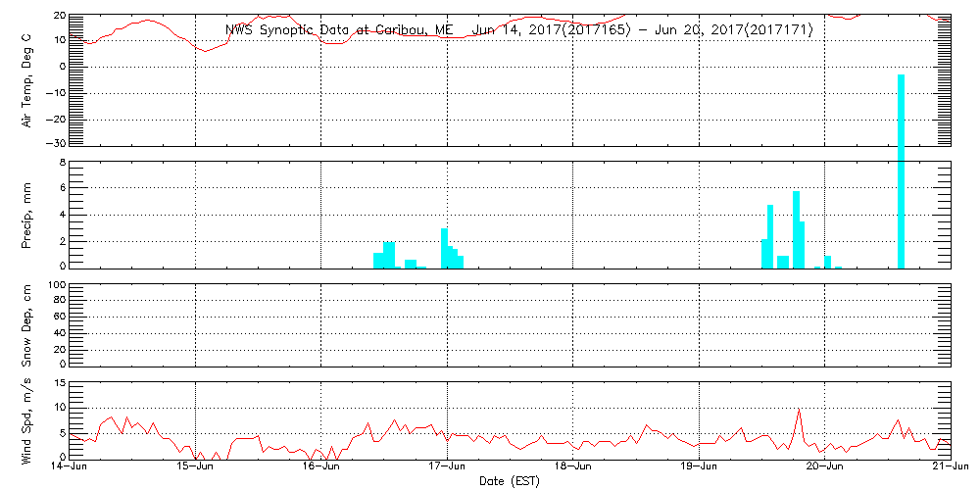Click the '-30' air temperature axis value
The height and width of the screenshot is (490, 980).
[54, 143]
